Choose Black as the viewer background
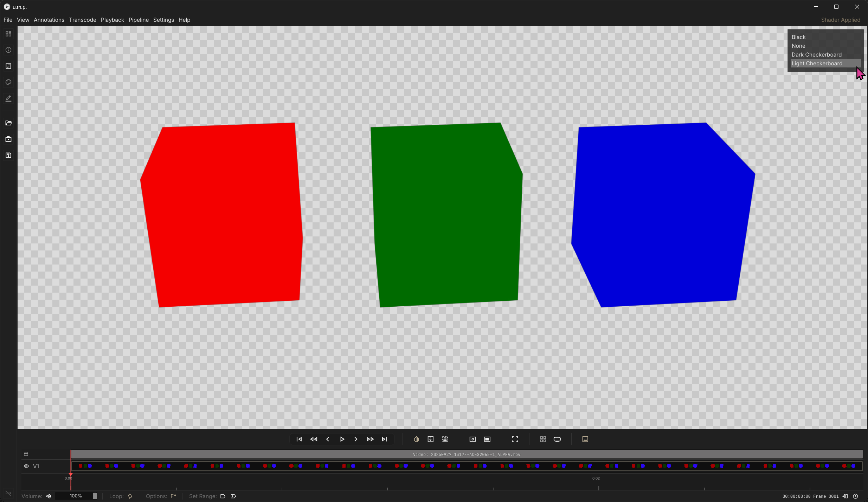Image resolution: width=868 pixels, height=502 pixels. 798,37
